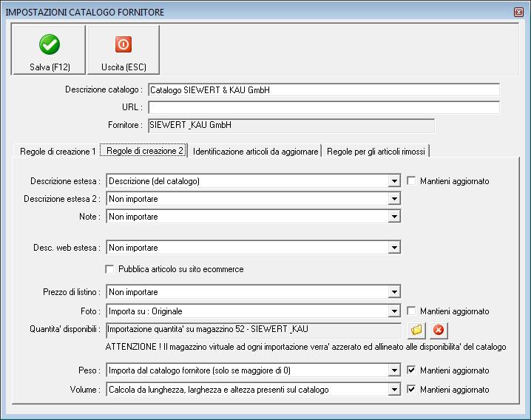Click the red X clear-warehouse icon
The image size is (531, 420).
pyautogui.click(x=439, y=330)
